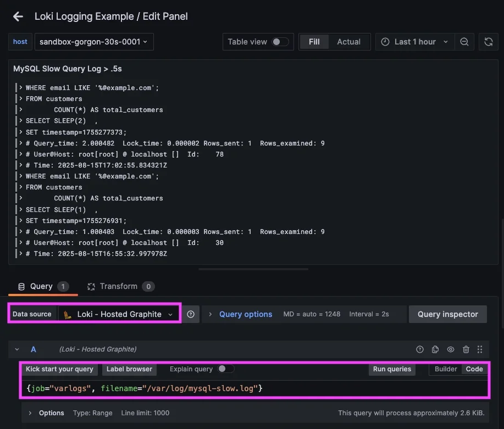Click the back arrow to exit panel editor
Image resolution: width=504 pixels, height=429 pixels.
(x=18, y=16)
